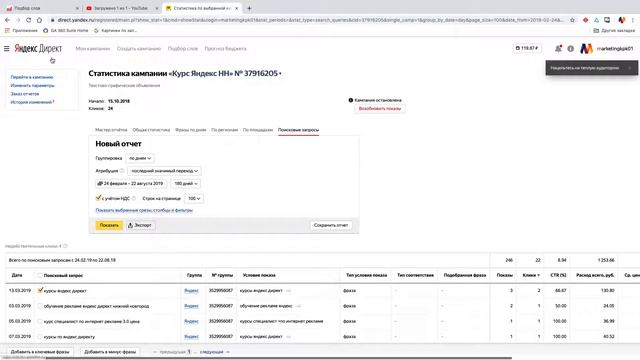Close the Статистика browser tab
The height and width of the screenshot is (360, 640).
click(x=236, y=8)
